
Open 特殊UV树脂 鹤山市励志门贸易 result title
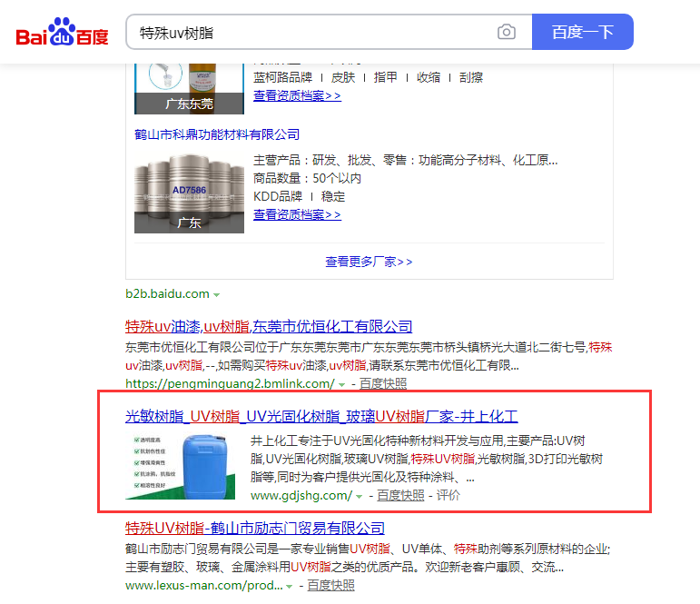point(255,529)
